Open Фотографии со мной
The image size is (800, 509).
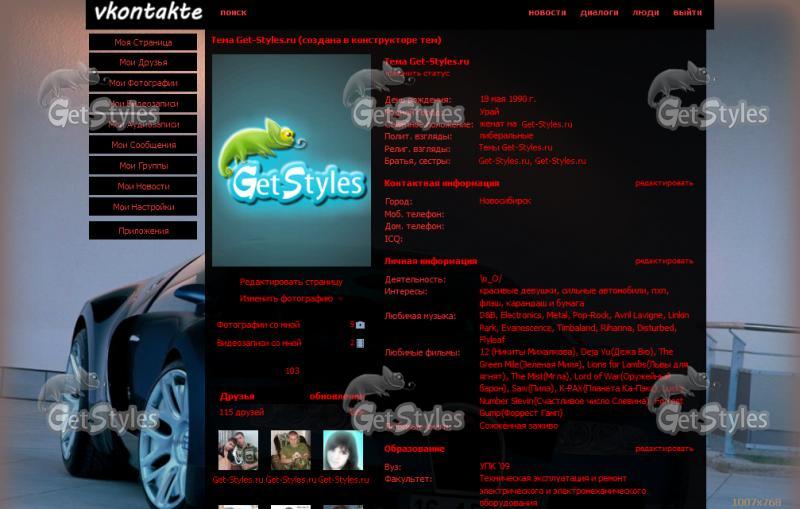[258, 324]
